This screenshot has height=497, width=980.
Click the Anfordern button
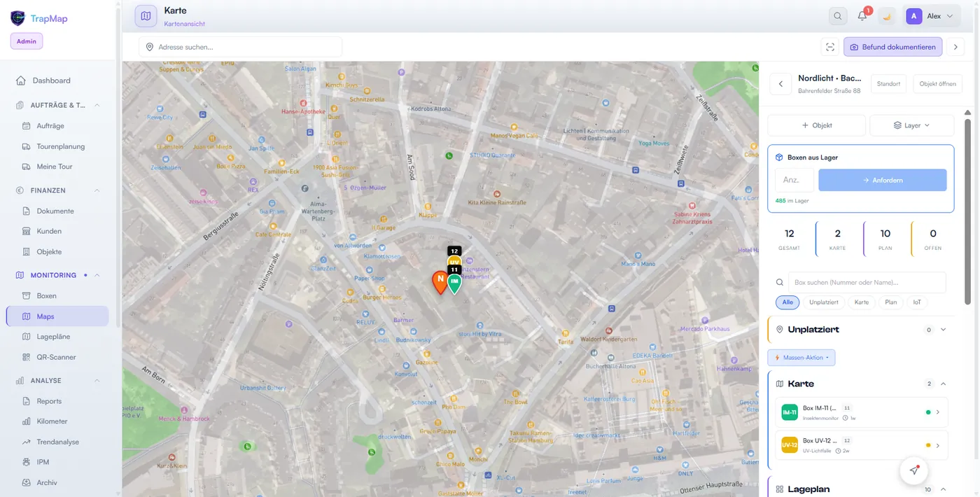pos(883,180)
